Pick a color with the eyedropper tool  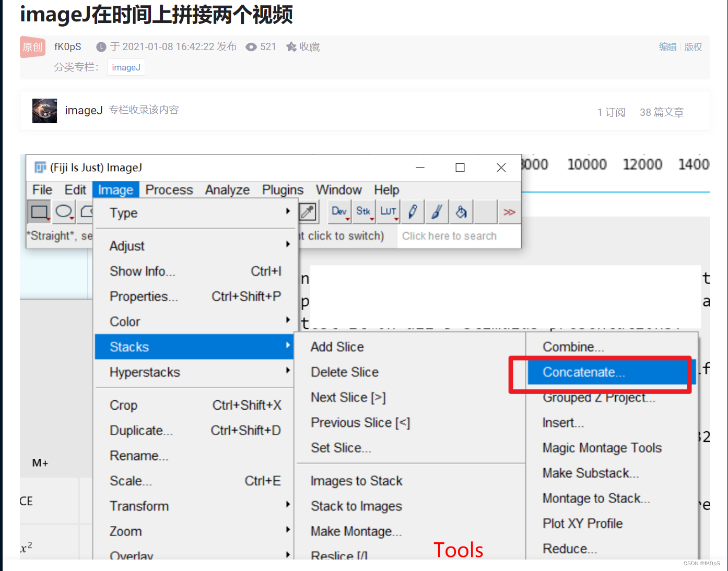coord(308,211)
